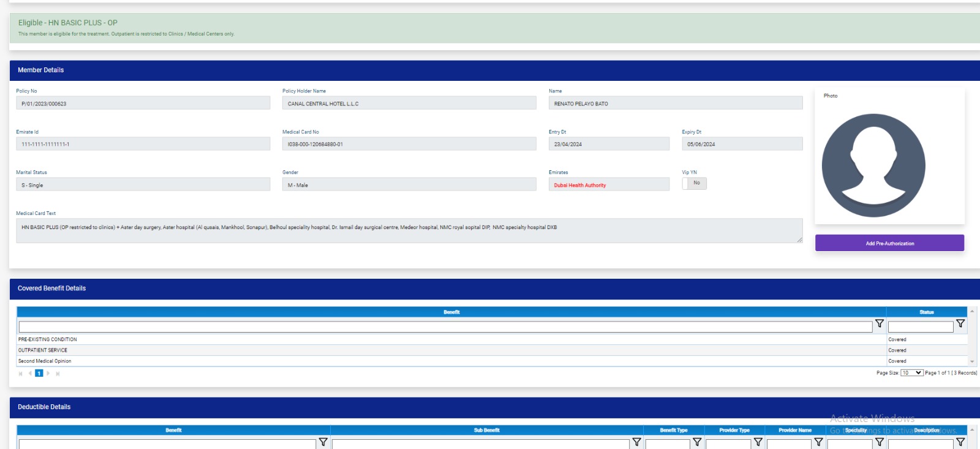The width and height of the screenshot is (980, 449).
Task: Click the Add Pre-Authorization button
Action: click(889, 243)
